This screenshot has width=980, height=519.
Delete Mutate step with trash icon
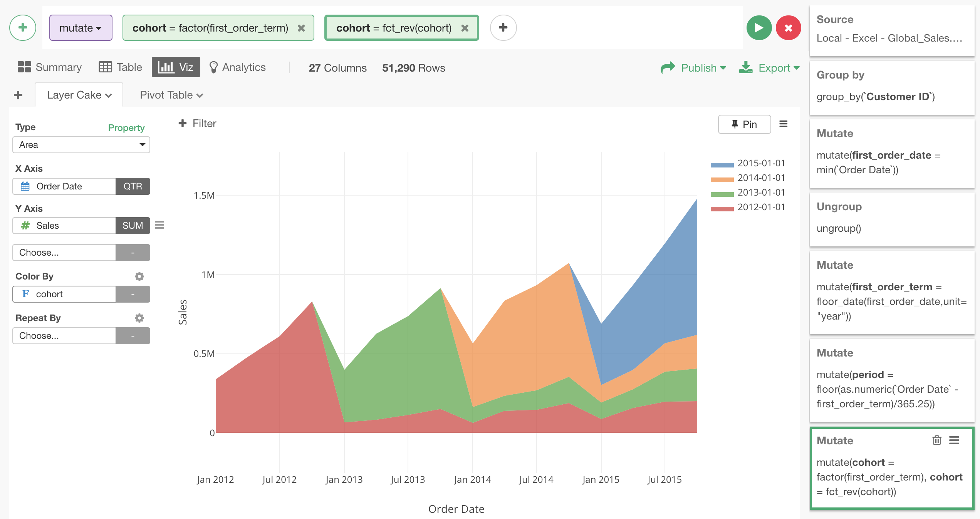tap(936, 440)
